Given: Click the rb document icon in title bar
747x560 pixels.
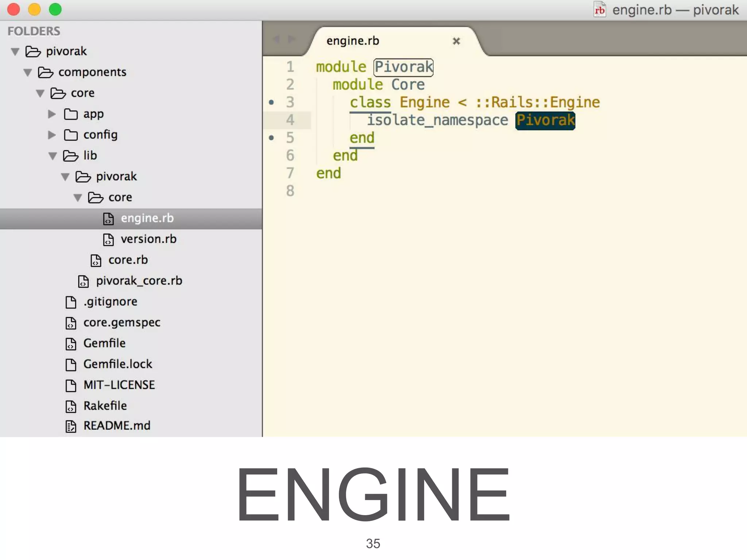Looking at the screenshot, I should coord(600,9).
